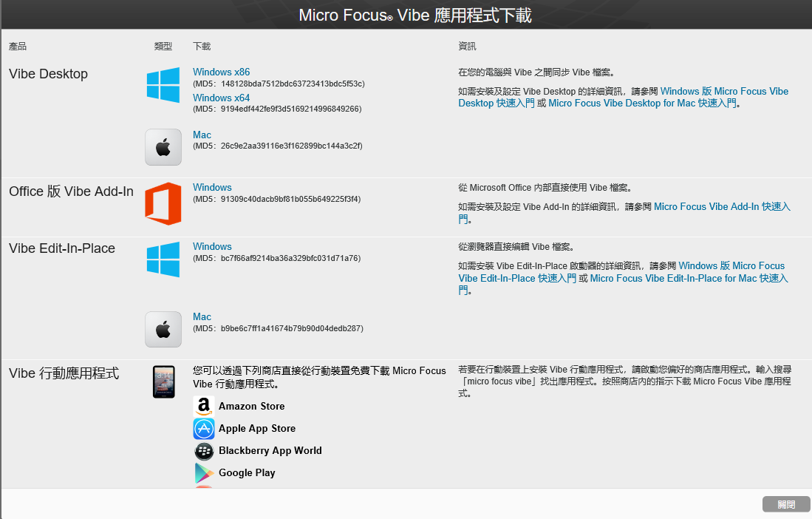This screenshot has width=812, height=519.
Task: Click the Vibe 行動應用程式 product name
Action: point(64,373)
